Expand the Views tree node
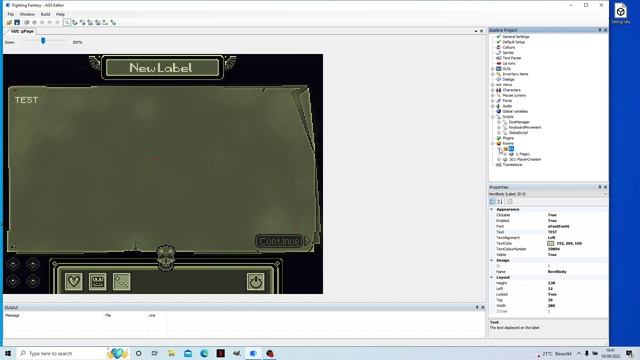Screen dimensions: 640x360 tap(493, 85)
